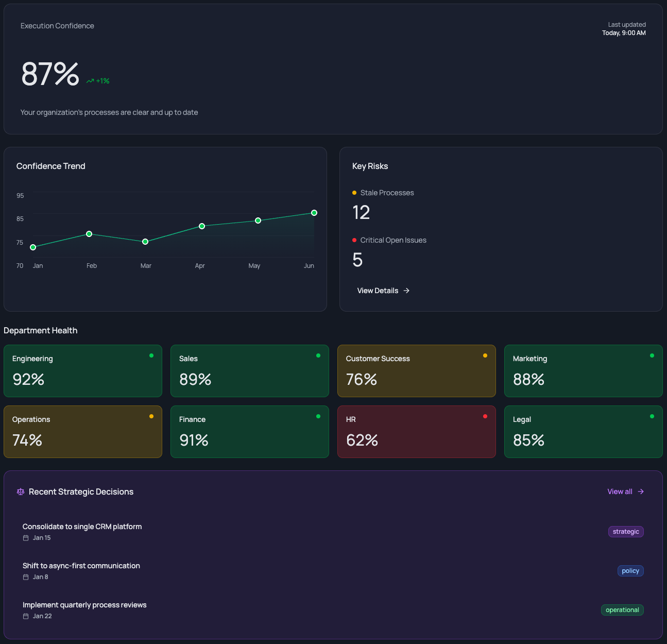This screenshot has width=667, height=644.
Task: Click the green trend arrow beside +1%
Action: point(91,80)
